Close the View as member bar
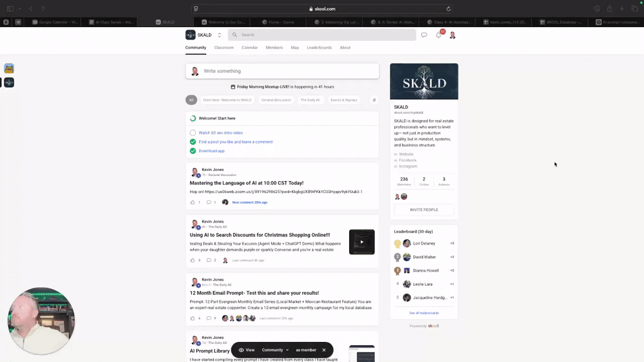This screenshot has width=644, height=362. tap(324, 350)
